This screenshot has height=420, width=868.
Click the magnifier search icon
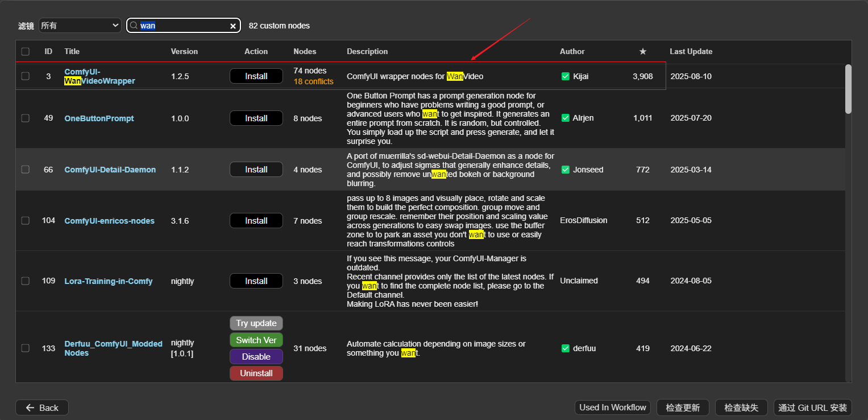[134, 26]
